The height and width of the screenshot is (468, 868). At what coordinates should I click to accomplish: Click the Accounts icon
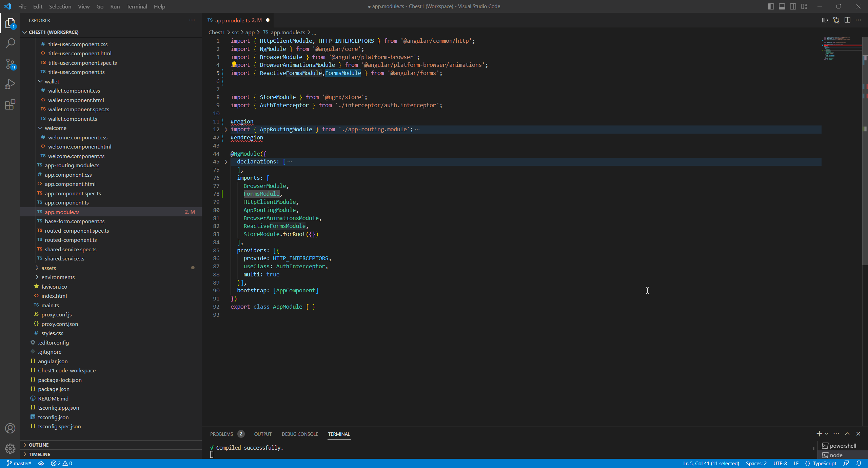pyautogui.click(x=10, y=428)
